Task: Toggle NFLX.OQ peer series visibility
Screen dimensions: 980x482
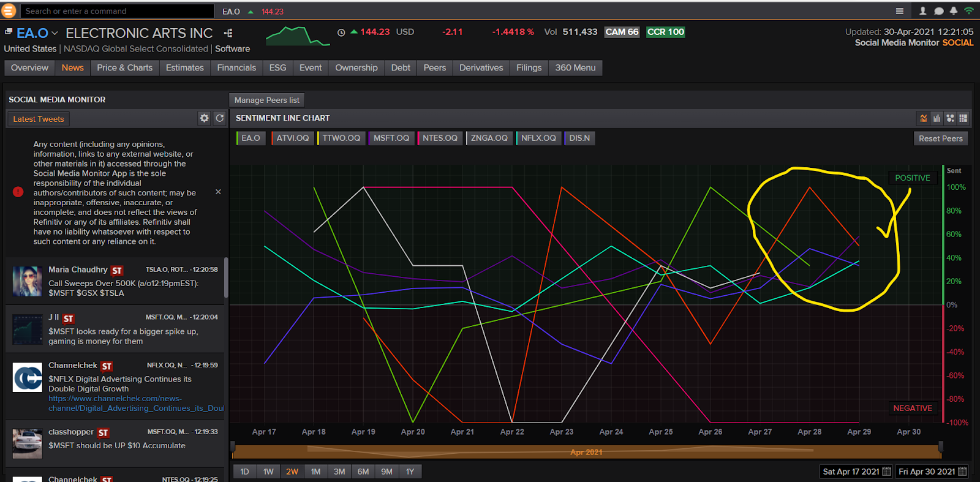Action: click(538, 138)
